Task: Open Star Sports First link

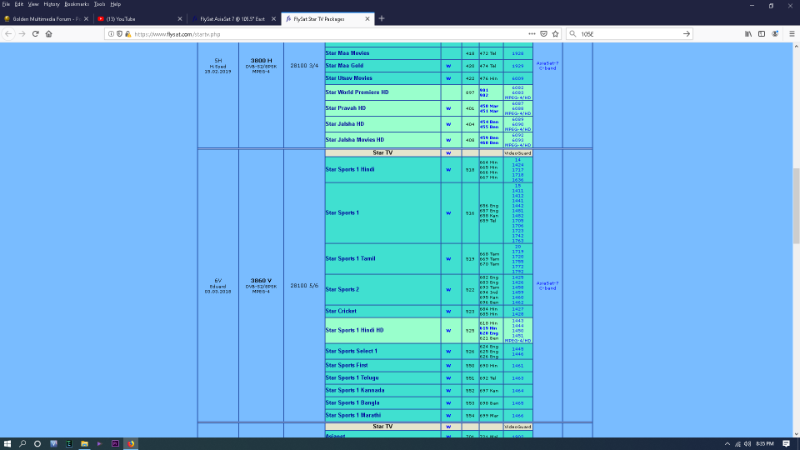Action: click(x=346, y=365)
